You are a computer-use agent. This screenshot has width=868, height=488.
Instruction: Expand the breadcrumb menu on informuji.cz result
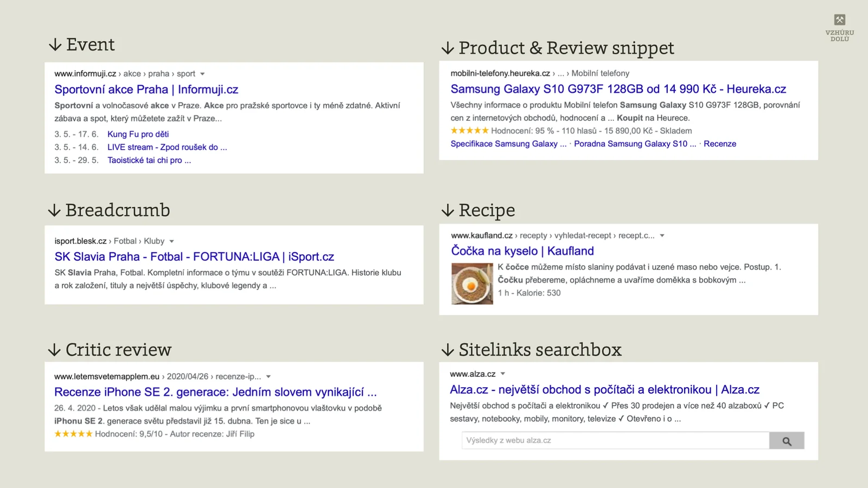point(202,74)
